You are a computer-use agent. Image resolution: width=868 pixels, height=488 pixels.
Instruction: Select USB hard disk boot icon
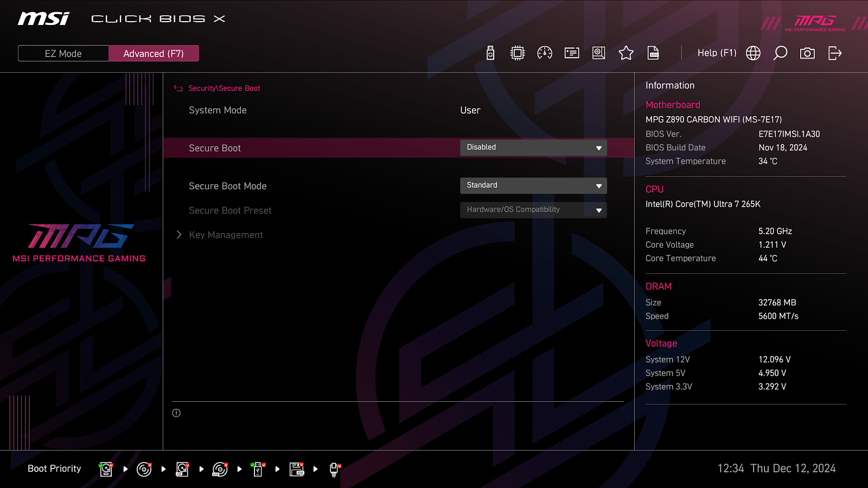click(x=182, y=469)
